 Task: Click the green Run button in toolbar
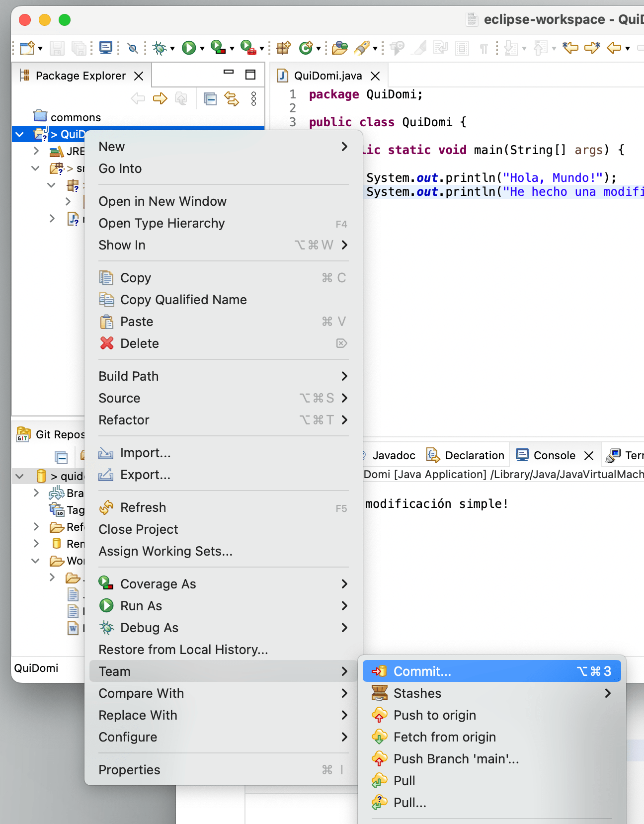[x=189, y=48]
